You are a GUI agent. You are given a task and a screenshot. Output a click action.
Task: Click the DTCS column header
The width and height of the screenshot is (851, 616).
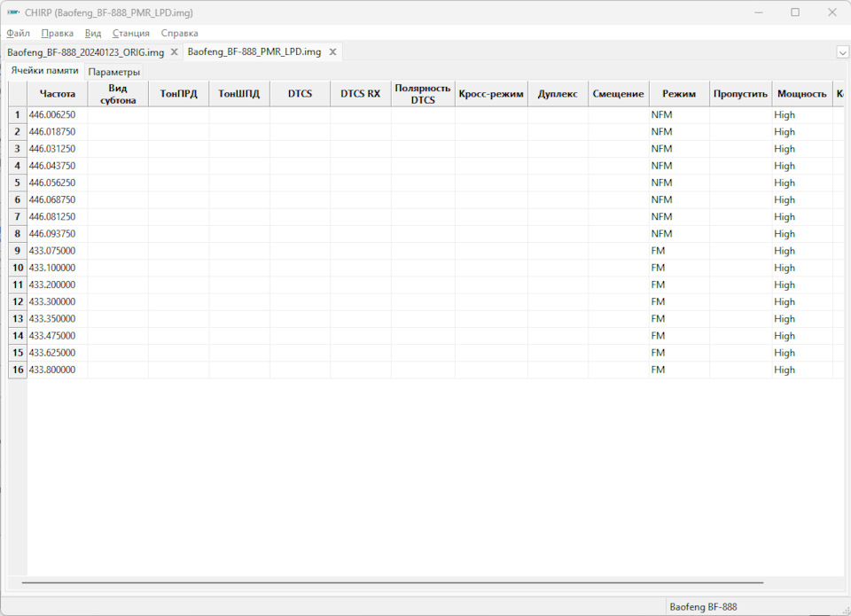tap(301, 94)
